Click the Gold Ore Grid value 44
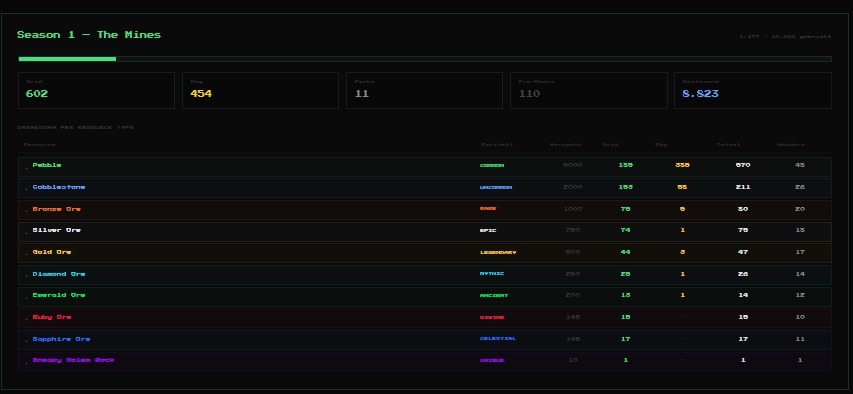Image resolution: width=853 pixels, height=394 pixels. [625, 252]
